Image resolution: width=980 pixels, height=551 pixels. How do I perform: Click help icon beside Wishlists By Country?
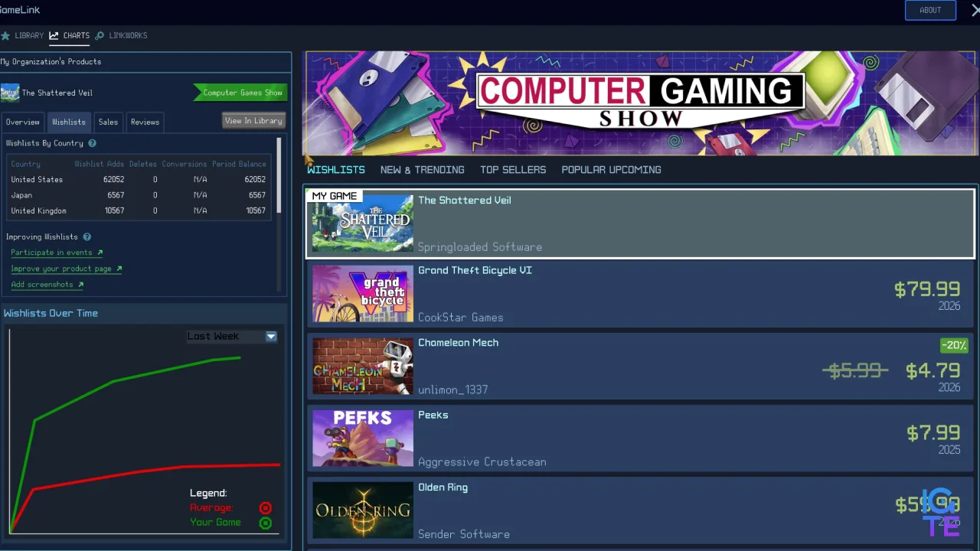pos(92,143)
